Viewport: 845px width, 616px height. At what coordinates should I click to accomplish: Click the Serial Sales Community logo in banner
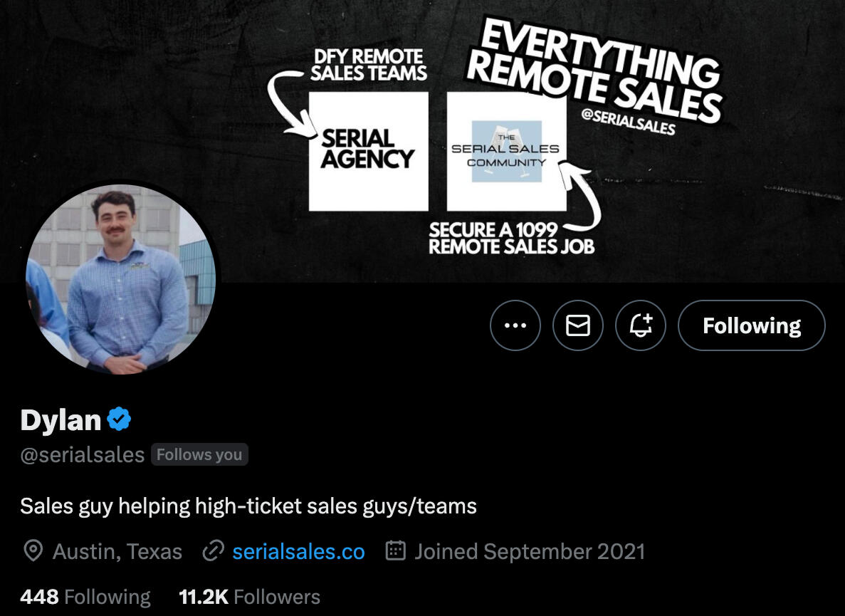506,150
